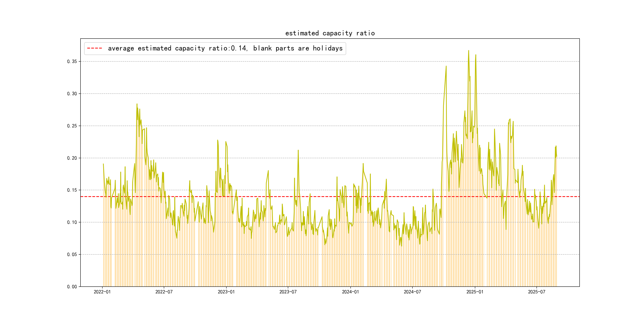The height and width of the screenshot is (322, 644).
Task: Click the highest peak of the line near 2025-01
Action: (468, 51)
